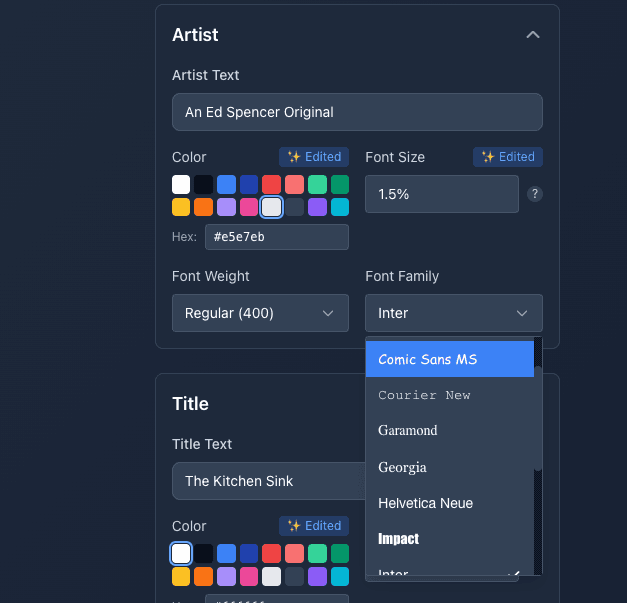Click the Artist Hex field showing #e5e7eb

[x=277, y=237]
